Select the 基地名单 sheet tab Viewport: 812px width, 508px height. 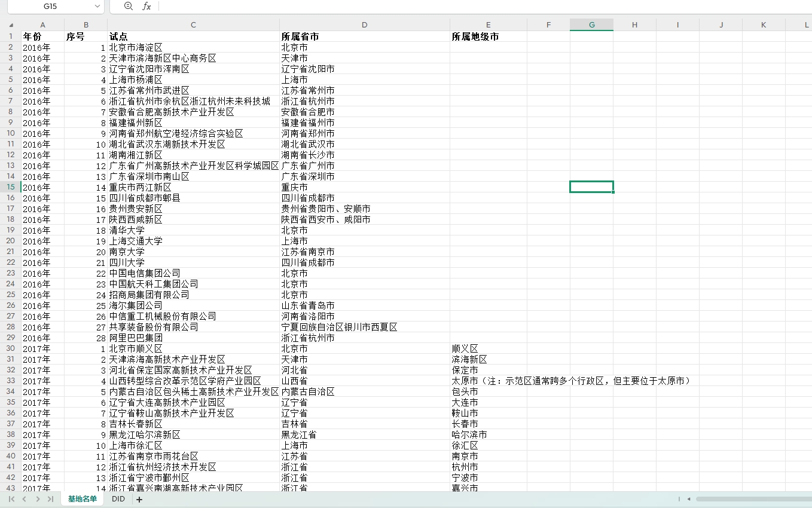pyautogui.click(x=83, y=499)
